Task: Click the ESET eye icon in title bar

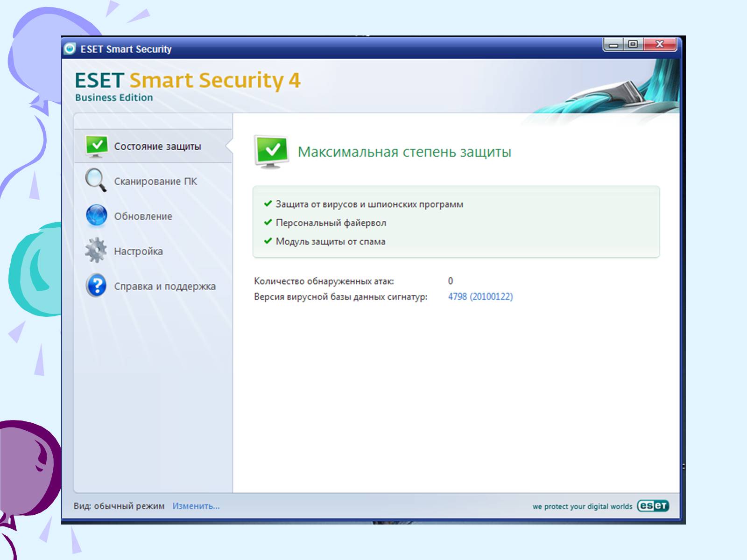Action: coord(70,49)
